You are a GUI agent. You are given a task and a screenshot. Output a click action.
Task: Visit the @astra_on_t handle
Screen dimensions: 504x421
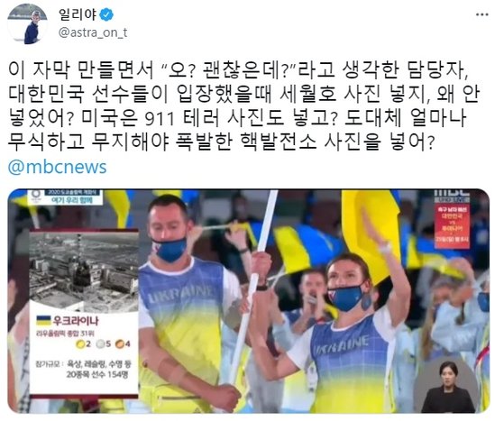[93, 32]
